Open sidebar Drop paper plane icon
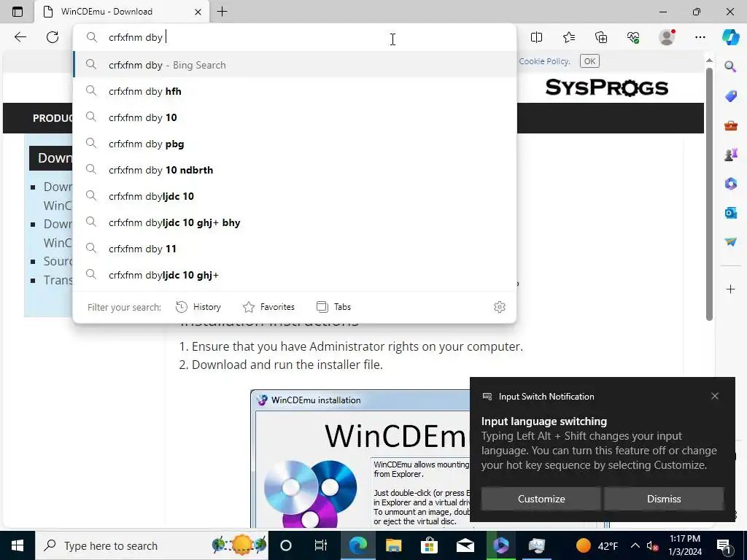The height and width of the screenshot is (560, 747). [x=730, y=242]
